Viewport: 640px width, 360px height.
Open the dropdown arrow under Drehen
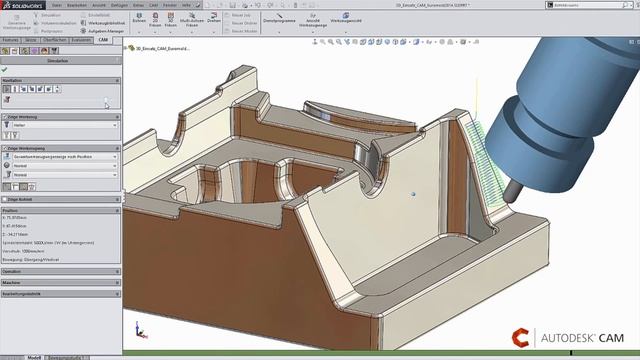pos(214,32)
